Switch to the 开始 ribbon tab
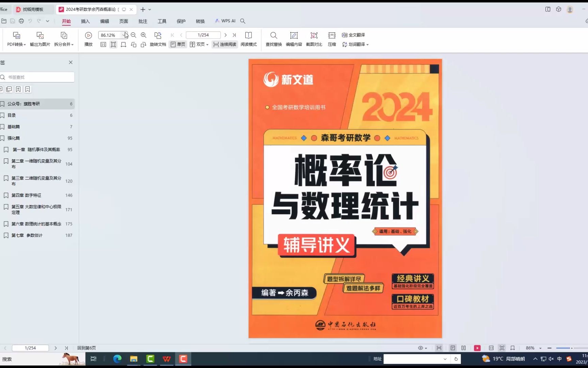Screen dimensions: 588x368 (x=66, y=21)
